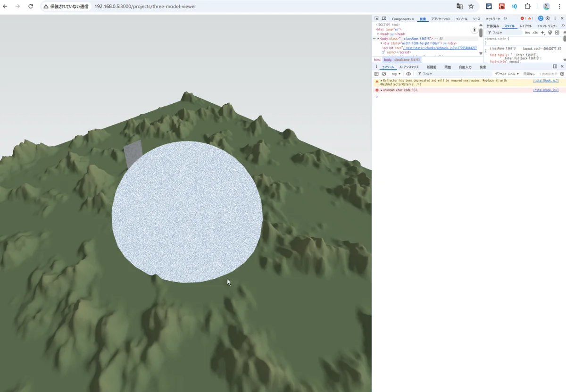Reload the page with the refresh button
566x392 pixels.
coord(31,7)
